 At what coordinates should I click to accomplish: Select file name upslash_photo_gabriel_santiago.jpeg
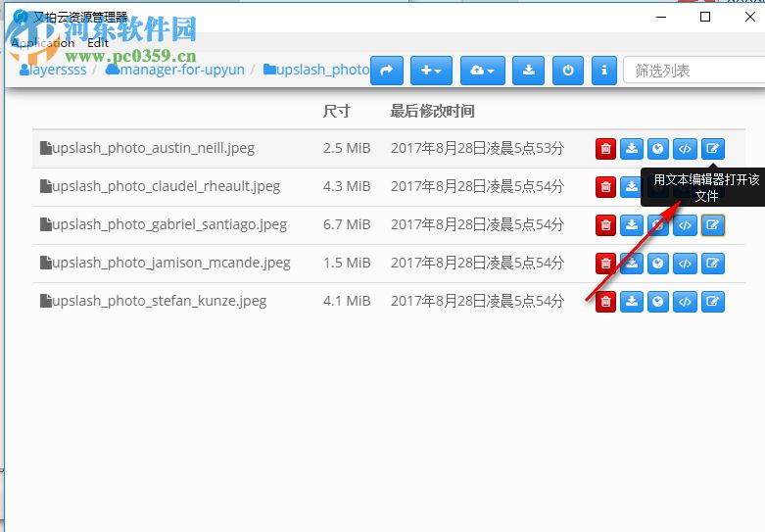pyautogui.click(x=169, y=224)
